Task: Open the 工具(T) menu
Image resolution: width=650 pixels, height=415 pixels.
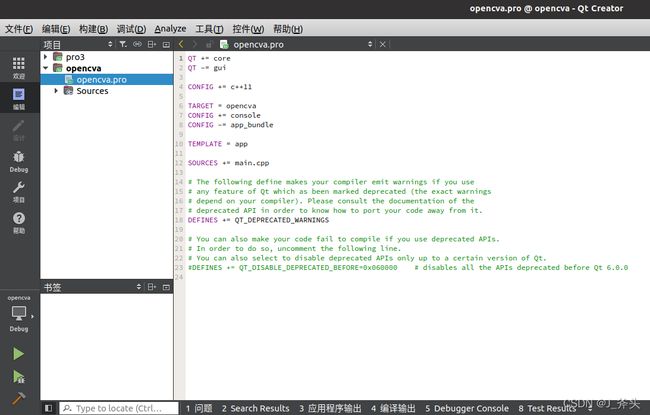Action: [x=209, y=29]
